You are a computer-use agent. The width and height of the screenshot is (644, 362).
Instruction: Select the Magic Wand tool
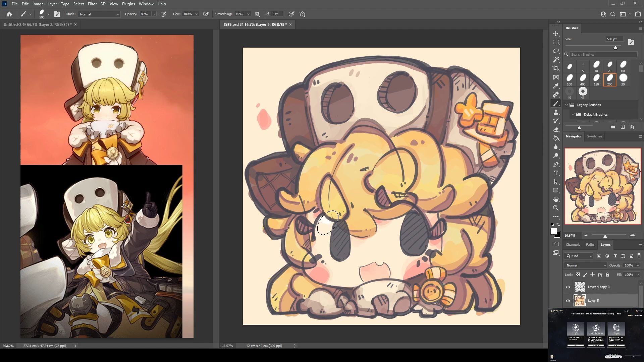[556, 60]
